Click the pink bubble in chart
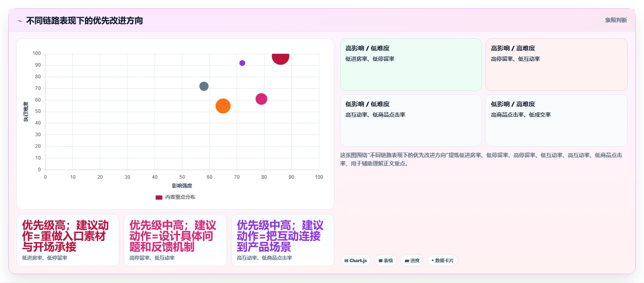 coord(261,99)
